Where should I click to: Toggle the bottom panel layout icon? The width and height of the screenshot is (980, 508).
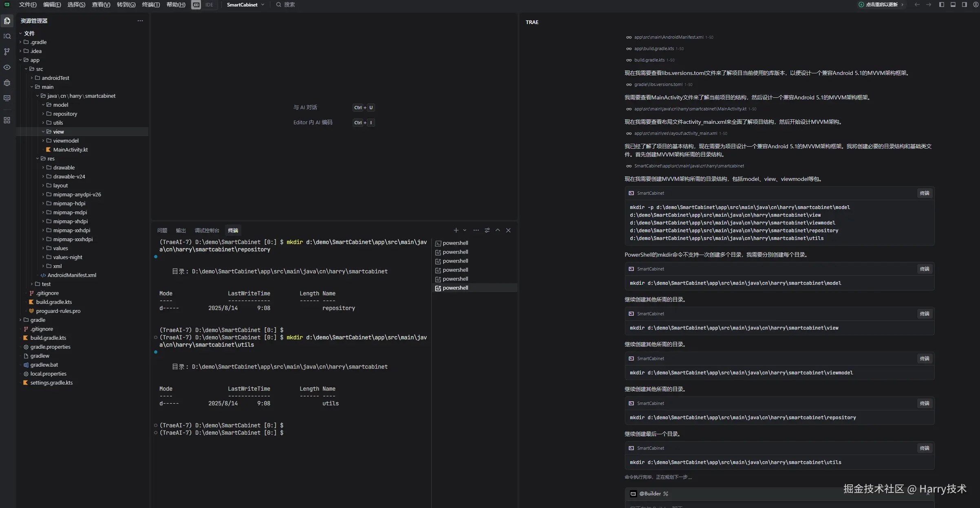953,5
